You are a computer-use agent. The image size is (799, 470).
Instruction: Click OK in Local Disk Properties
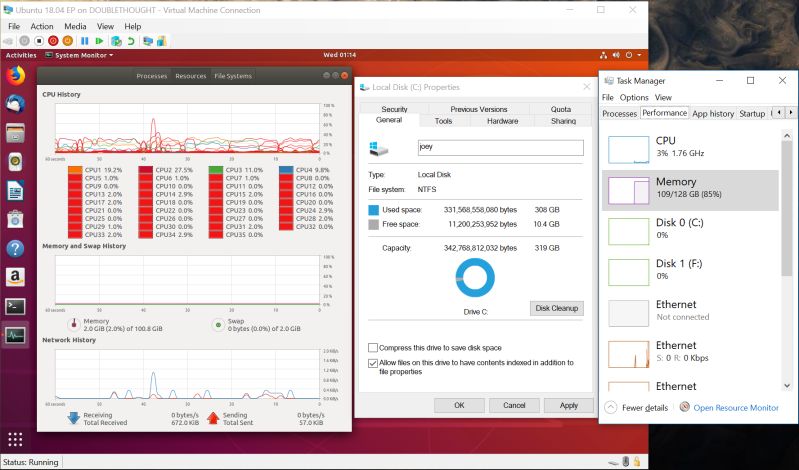pyautogui.click(x=459, y=405)
